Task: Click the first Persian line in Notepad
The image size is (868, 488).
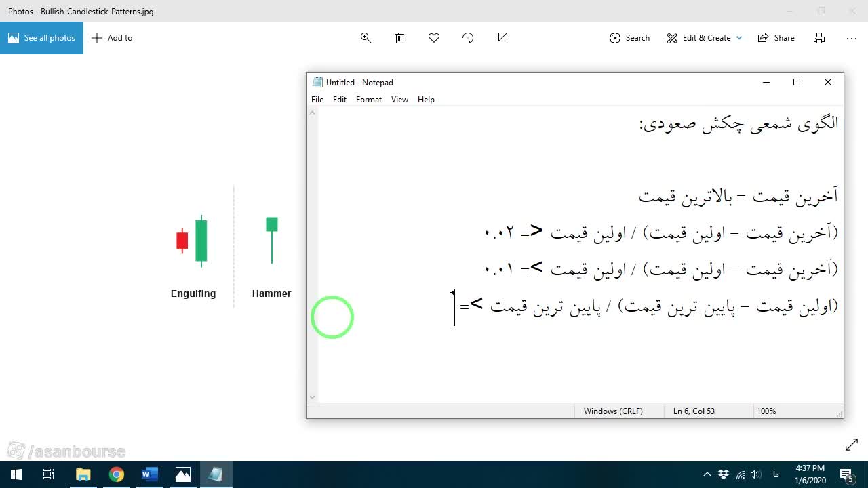Action: [738, 124]
